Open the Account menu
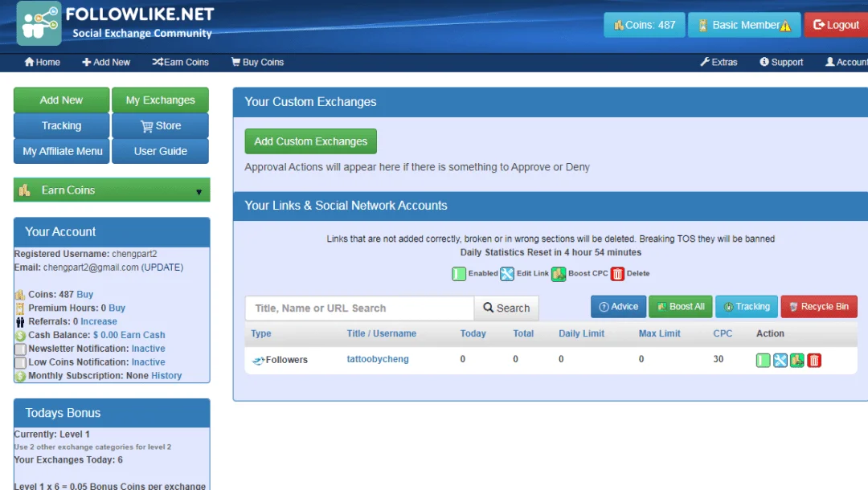This screenshot has height=490, width=868. click(846, 63)
